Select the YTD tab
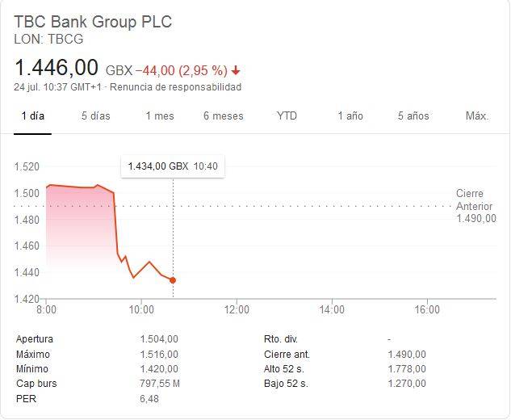This screenshot has height=420, width=511. 287,116
